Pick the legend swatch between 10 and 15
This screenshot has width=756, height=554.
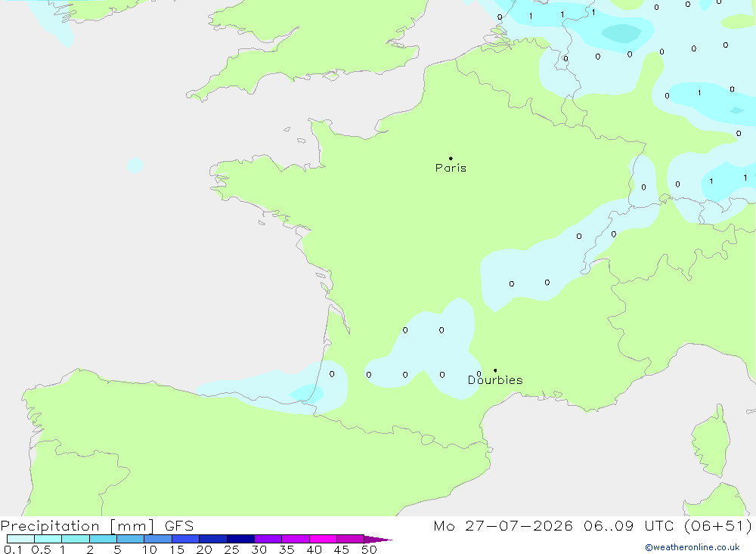[x=158, y=539]
